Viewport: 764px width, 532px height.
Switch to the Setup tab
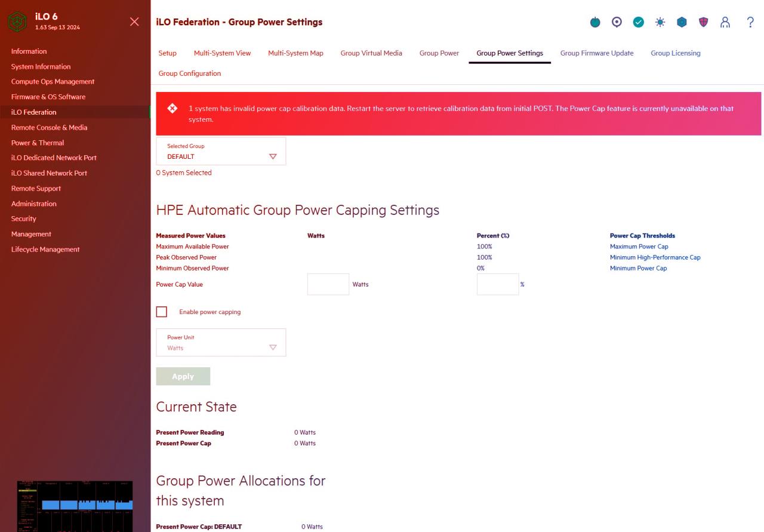tap(168, 53)
